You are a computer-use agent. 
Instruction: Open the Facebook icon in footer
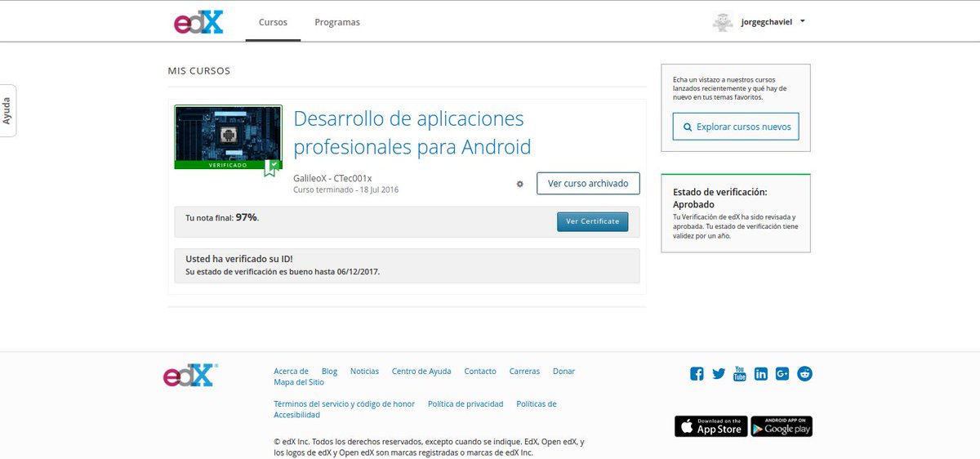tap(697, 374)
